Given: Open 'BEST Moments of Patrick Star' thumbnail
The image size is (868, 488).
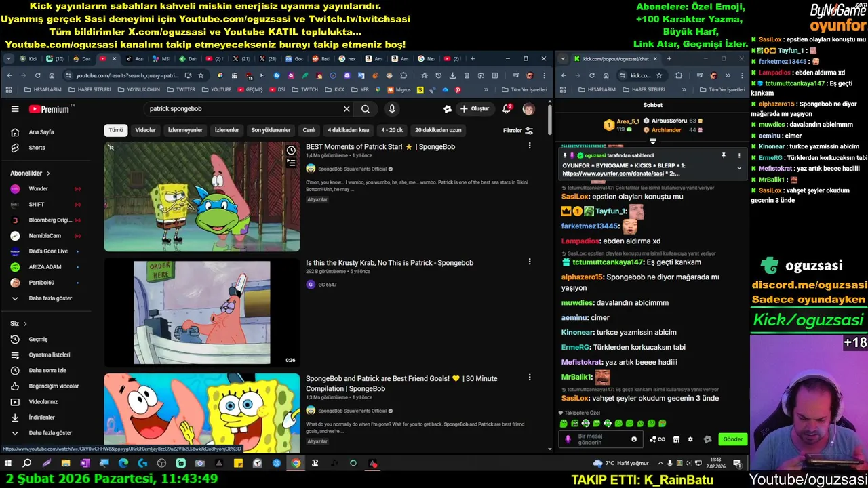Looking at the screenshot, I should pos(201,197).
